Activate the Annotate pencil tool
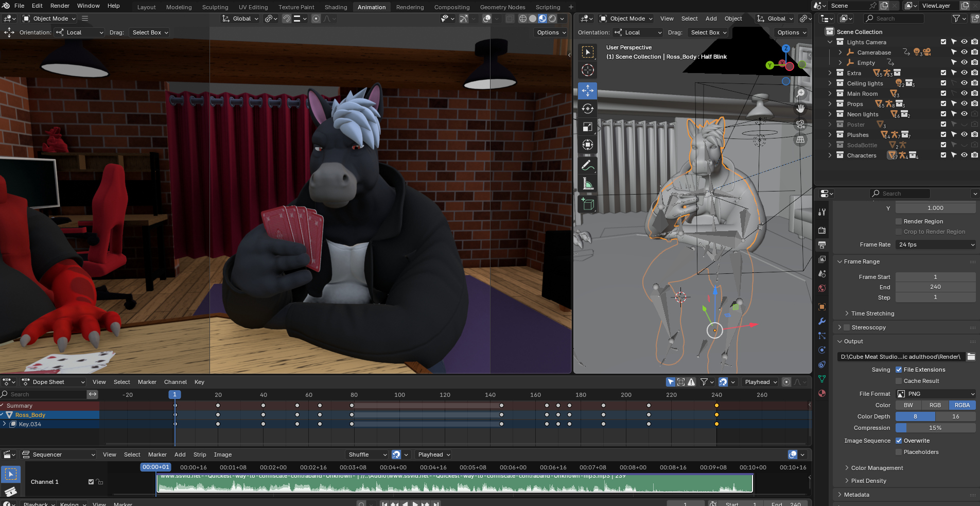This screenshot has height=506, width=980. tap(587, 166)
